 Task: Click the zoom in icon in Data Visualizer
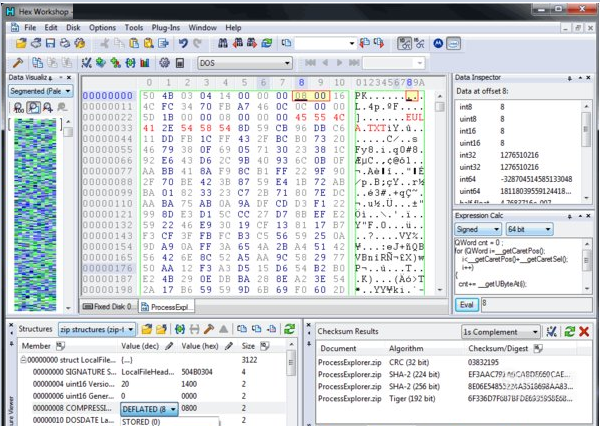pos(48,108)
